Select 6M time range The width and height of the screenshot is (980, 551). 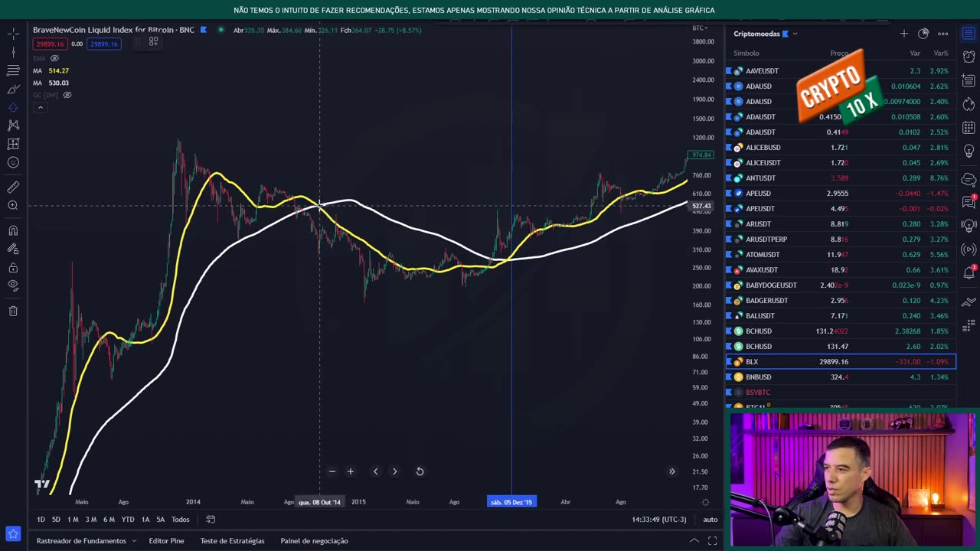pos(109,520)
